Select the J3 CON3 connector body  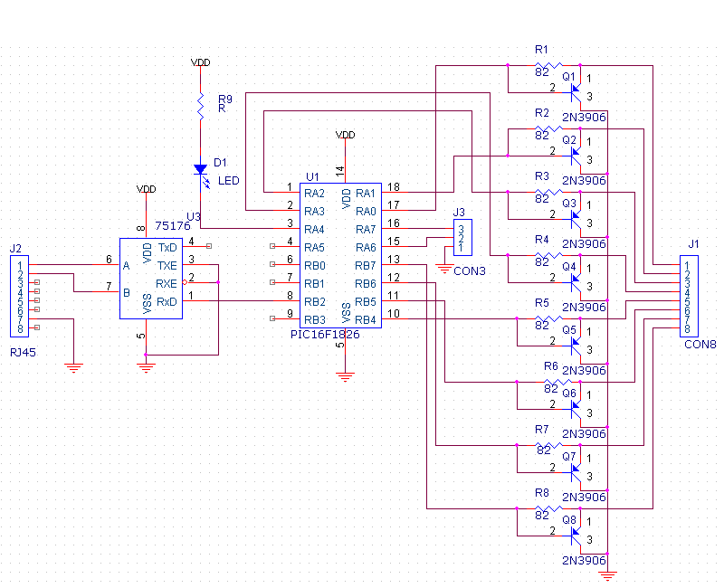pos(462,237)
